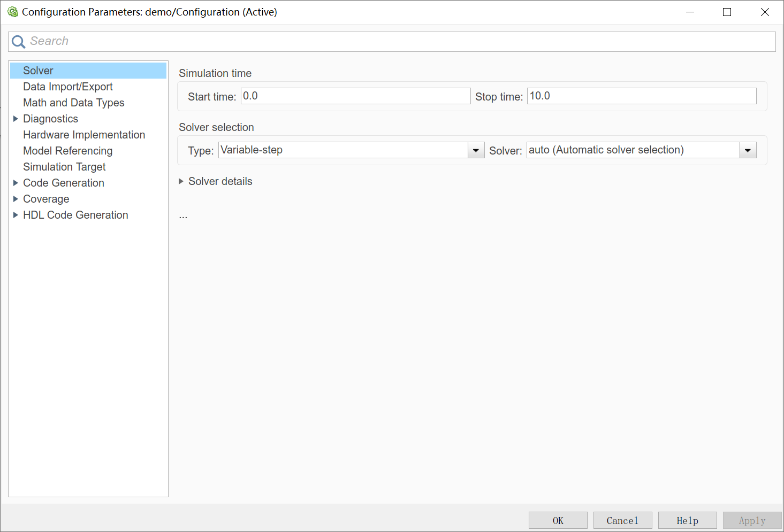Screen dimensions: 784x532
Task: Select the HDL Code Generation category
Action: tap(75, 215)
